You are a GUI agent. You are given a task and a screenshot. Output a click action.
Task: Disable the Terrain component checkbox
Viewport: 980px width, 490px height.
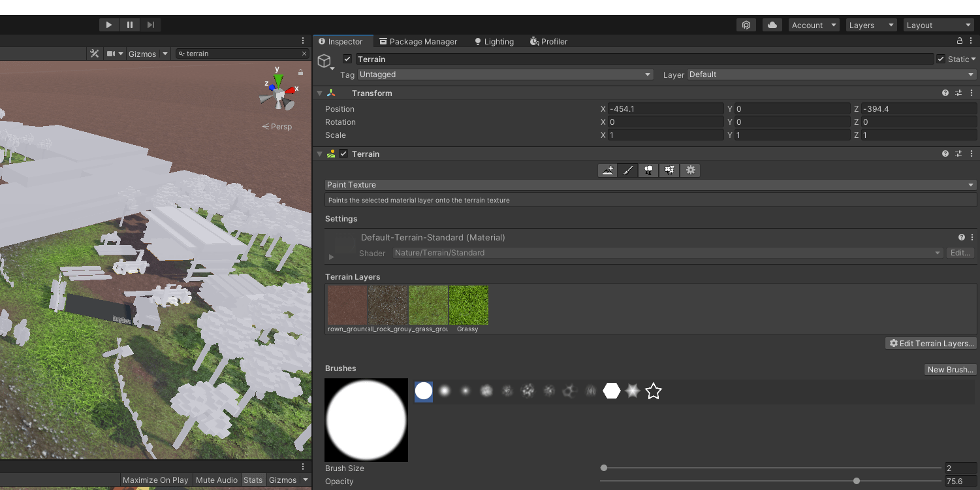(343, 154)
